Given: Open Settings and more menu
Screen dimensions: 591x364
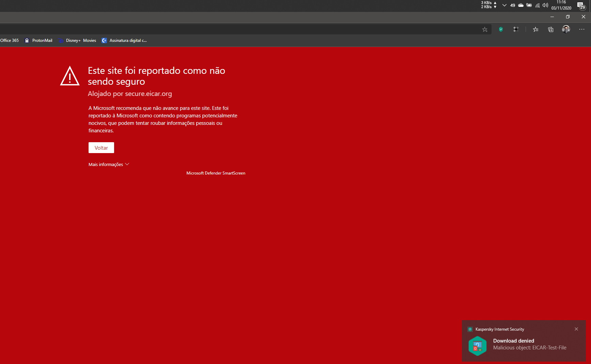Looking at the screenshot, I should [x=582, y=29].
